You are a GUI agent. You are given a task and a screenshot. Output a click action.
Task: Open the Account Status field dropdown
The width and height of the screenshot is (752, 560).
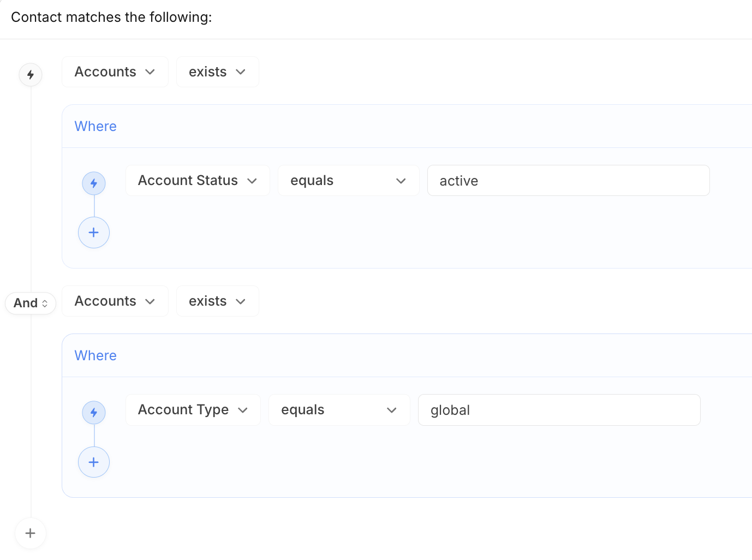pos(197,181)
